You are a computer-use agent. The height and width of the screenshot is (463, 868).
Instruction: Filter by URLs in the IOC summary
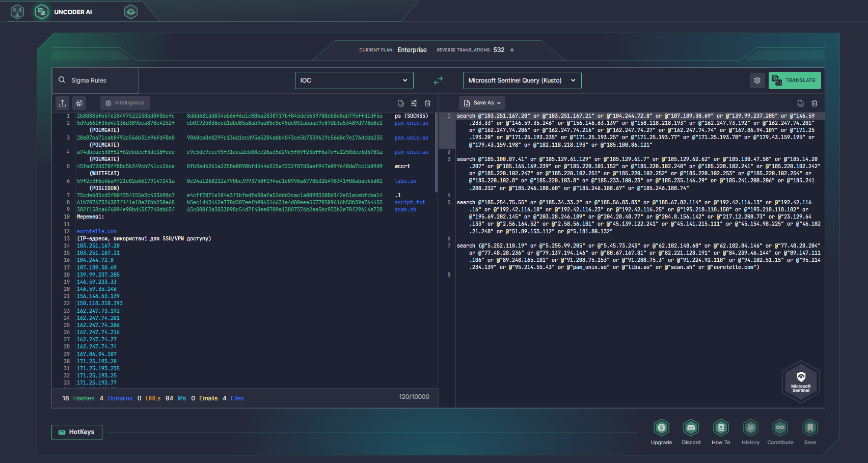tap(153, 398)
